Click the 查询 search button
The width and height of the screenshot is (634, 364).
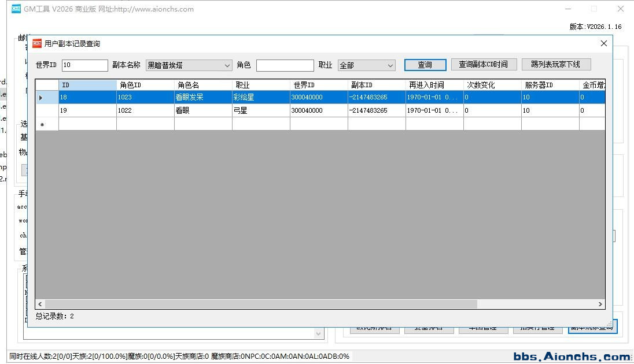pyautogui.click(x=425, y=65)
